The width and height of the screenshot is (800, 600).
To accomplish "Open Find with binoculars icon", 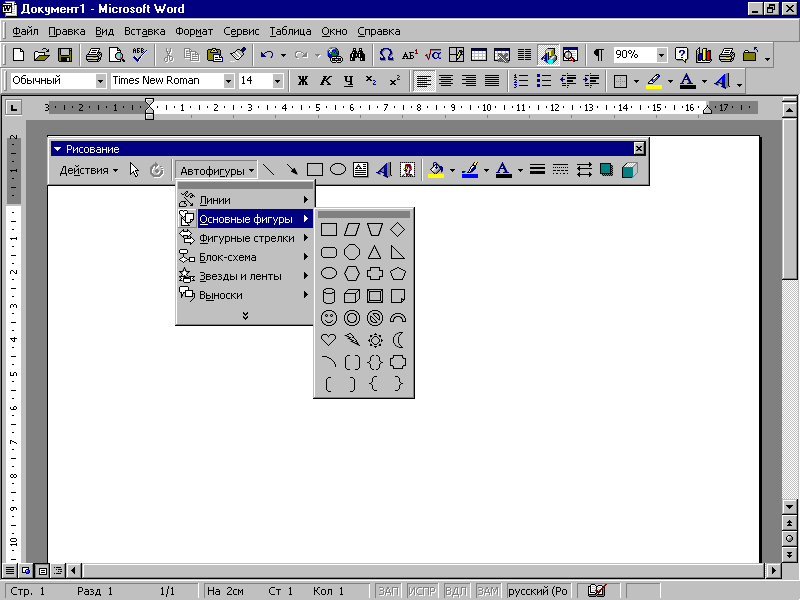I will click(358, 55).
